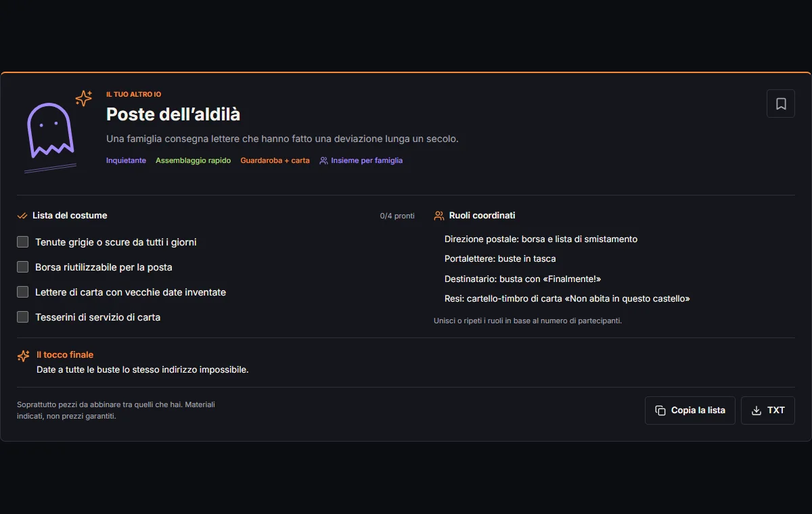Check 'Tenute grigie o scure da tutti i giorni'
The width and height of the screenshot is (812, 514).
coord(23,241)
